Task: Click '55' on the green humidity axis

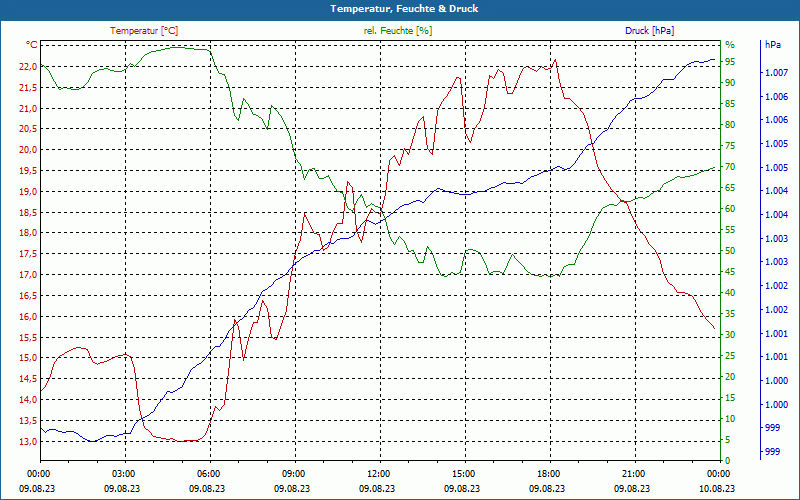Action: click(730, 230)
